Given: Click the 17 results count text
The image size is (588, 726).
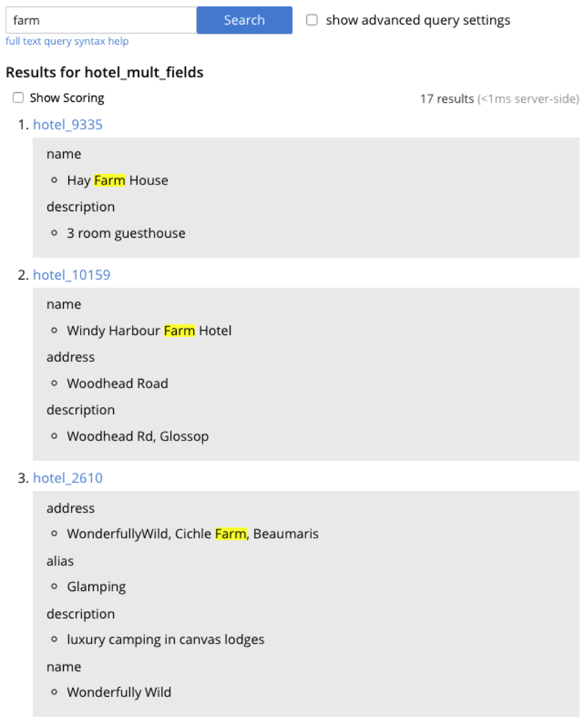Looking at the screenshot, I should point(447,98).
